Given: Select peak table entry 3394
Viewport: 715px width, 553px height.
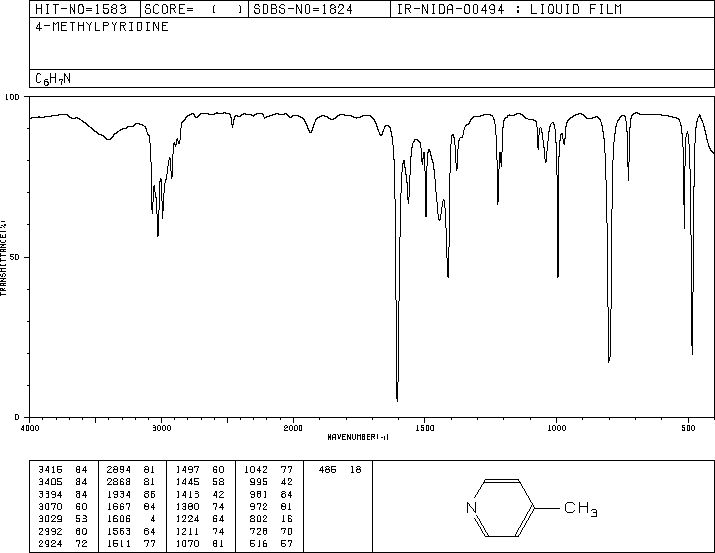Looking at the screenshot, I should tap(50, 494).
